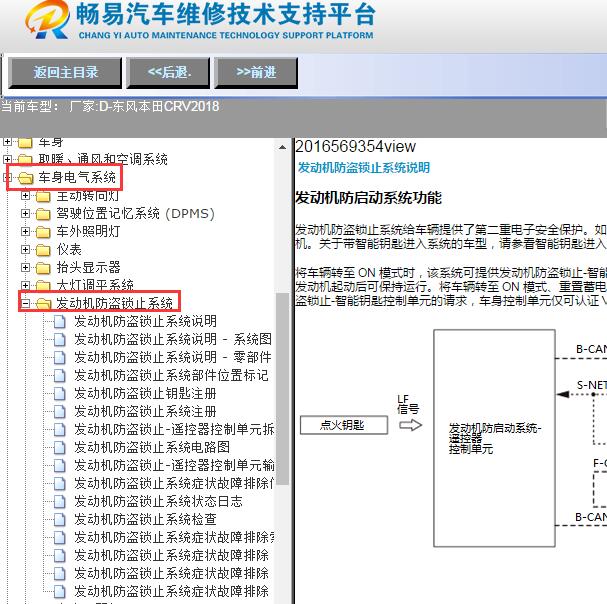Go back with the <<后退 button
This screenshot has height=604, width=607.
pyautogui.click(x=168, y=73)
